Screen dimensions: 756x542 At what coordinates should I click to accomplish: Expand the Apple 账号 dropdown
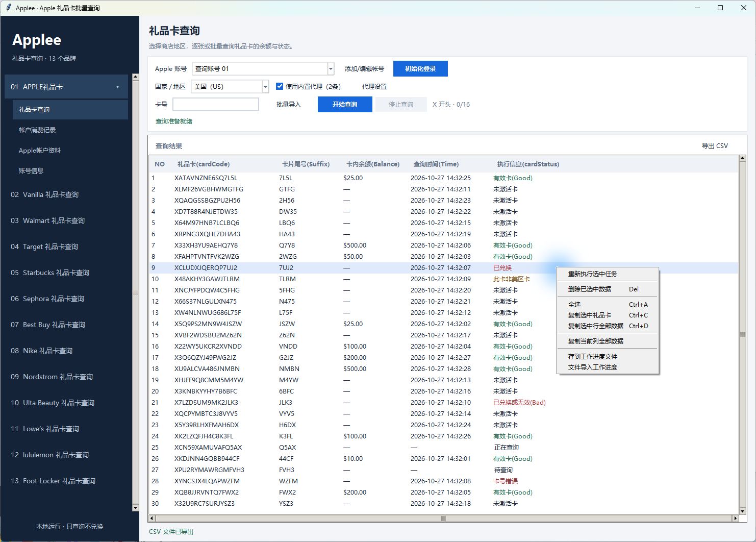331,69
